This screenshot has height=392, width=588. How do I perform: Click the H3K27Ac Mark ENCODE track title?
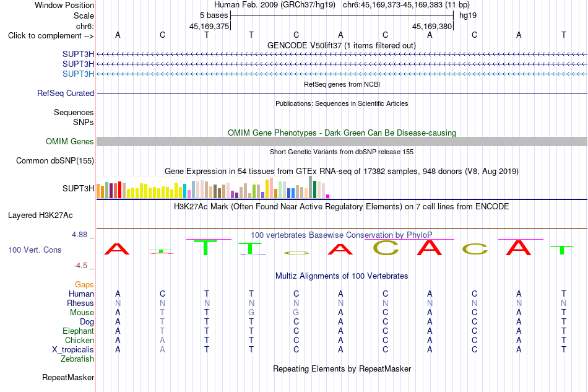click(342, 207)
